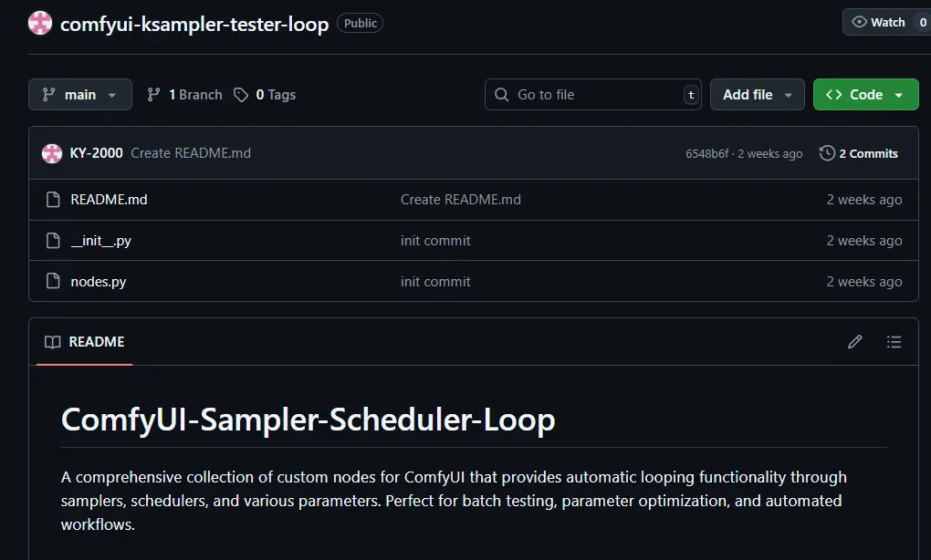Open the README outline list icon

click(x=894, y=341)
